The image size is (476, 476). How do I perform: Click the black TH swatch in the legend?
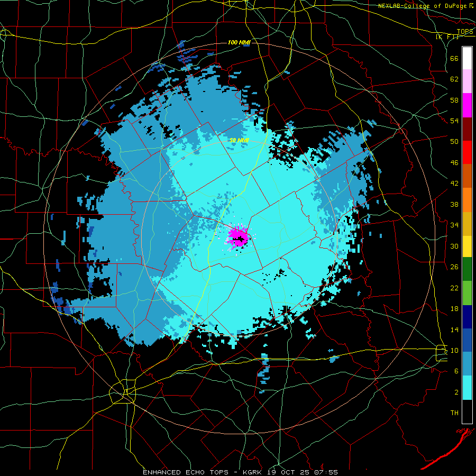point(467,411)
